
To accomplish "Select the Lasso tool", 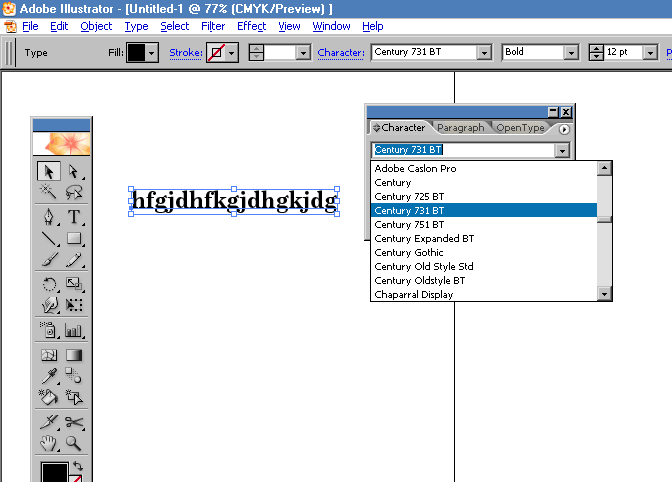I will (74, 192).
